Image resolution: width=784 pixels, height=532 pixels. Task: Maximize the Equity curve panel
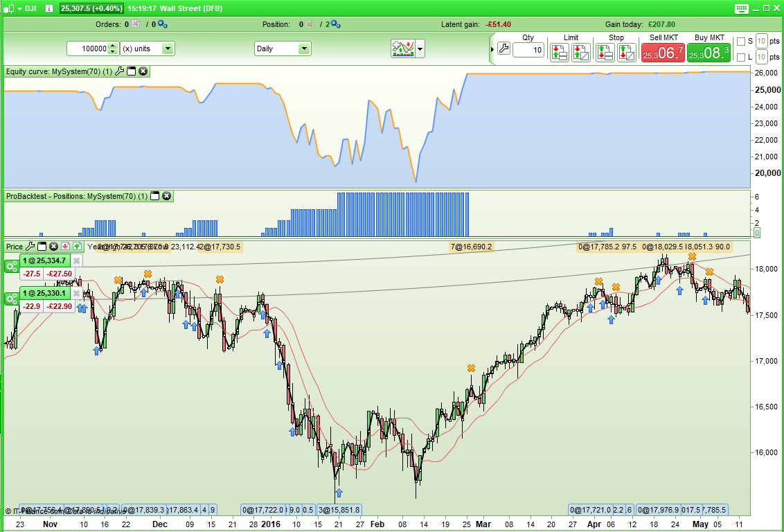132,71
